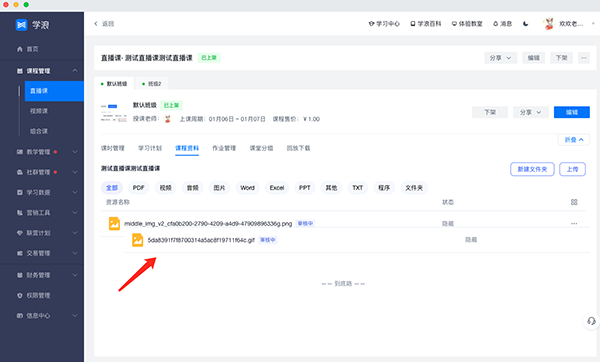Switch the resource list to grid view
600x362 pixels.
point(574,202)
